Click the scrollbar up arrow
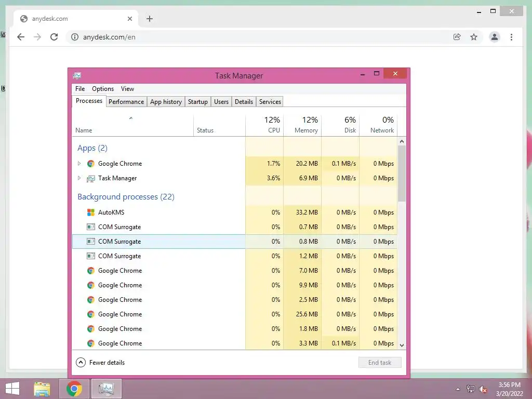Image resolution: width=532 pixels, height=399 pixels. tap(402, 141)
